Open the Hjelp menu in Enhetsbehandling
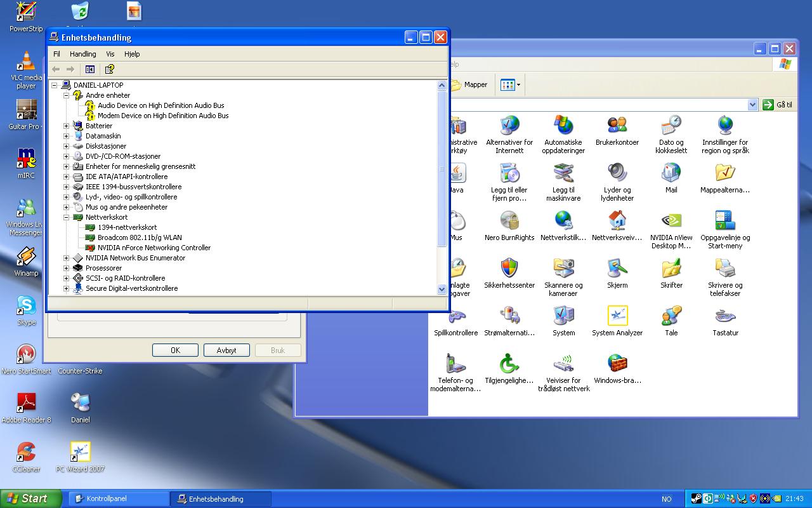812x508 pixels. 131,54
